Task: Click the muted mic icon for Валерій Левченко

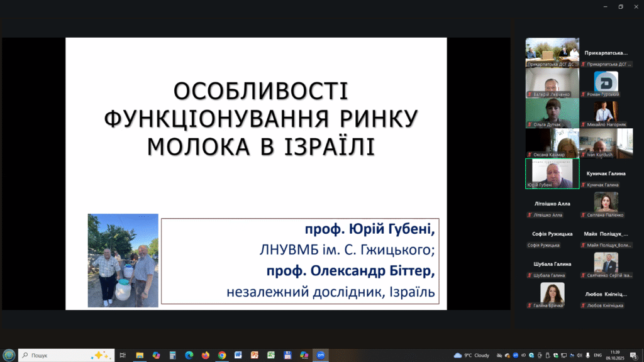Action: tap(529, 94)
